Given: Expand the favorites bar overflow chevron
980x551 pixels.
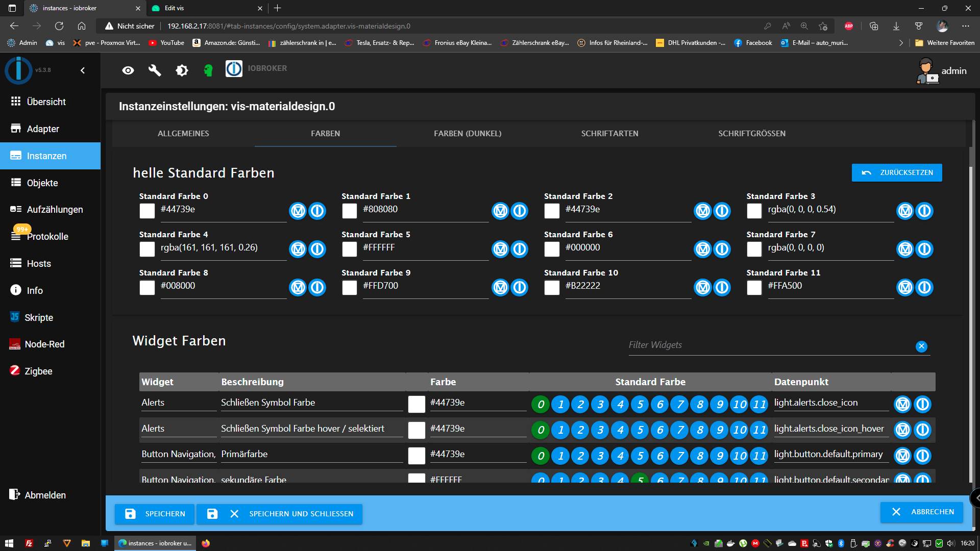Looking at the screenshot, I should 901,43.
